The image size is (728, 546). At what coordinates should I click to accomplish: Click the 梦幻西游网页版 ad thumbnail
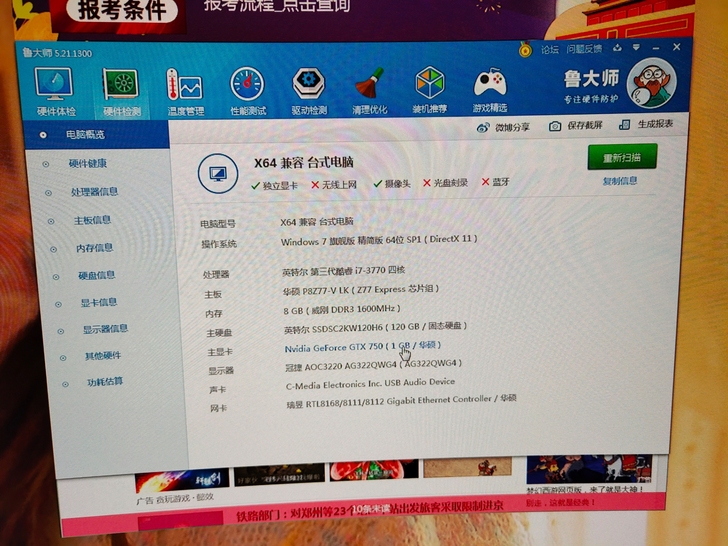point(589,469)
